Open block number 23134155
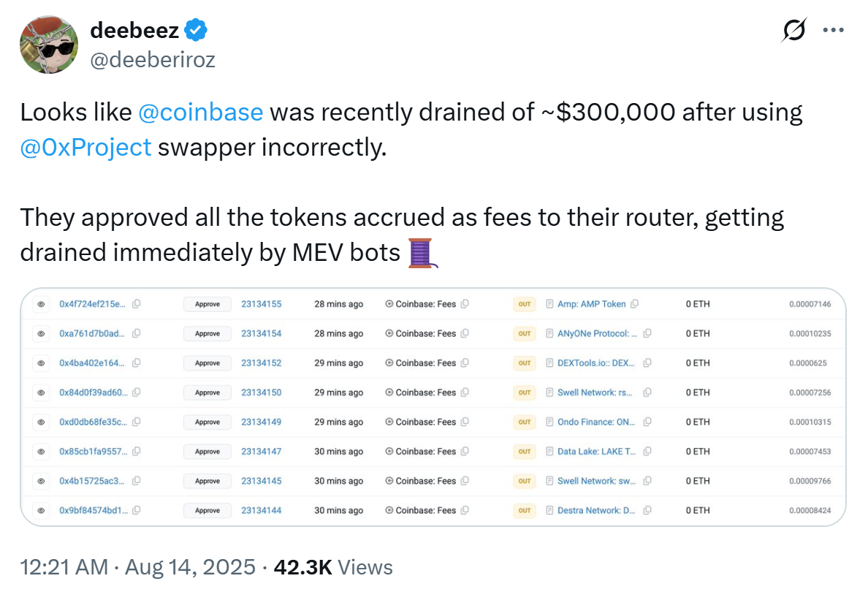Image resolution: width=868 pixels, height=592 pixels. 261,304
